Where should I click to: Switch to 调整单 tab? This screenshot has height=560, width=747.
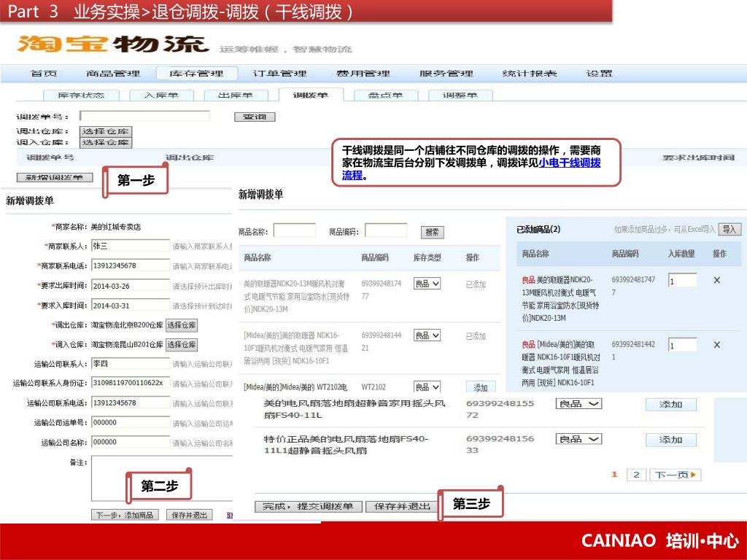[x=460, y=96]
